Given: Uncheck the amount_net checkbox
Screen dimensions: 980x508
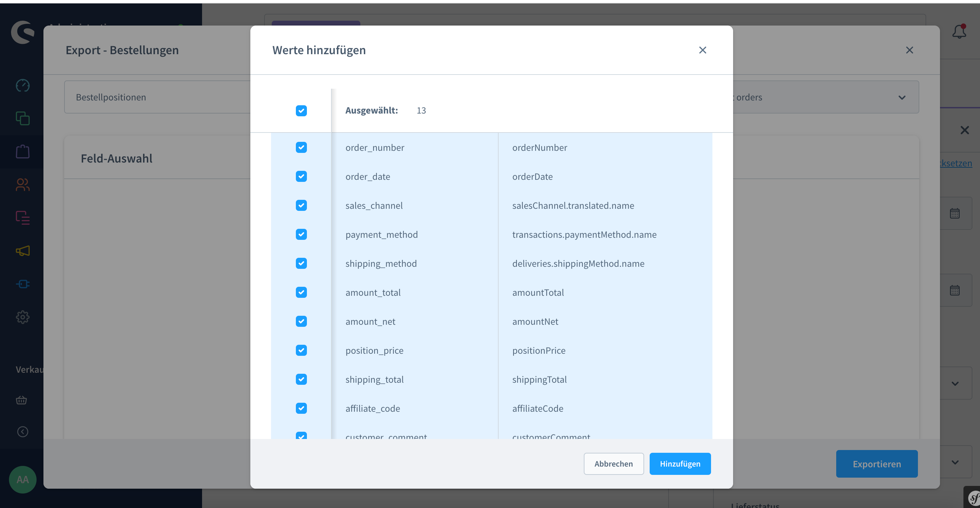Looking at the screenshot, I should tap(301, 321).
